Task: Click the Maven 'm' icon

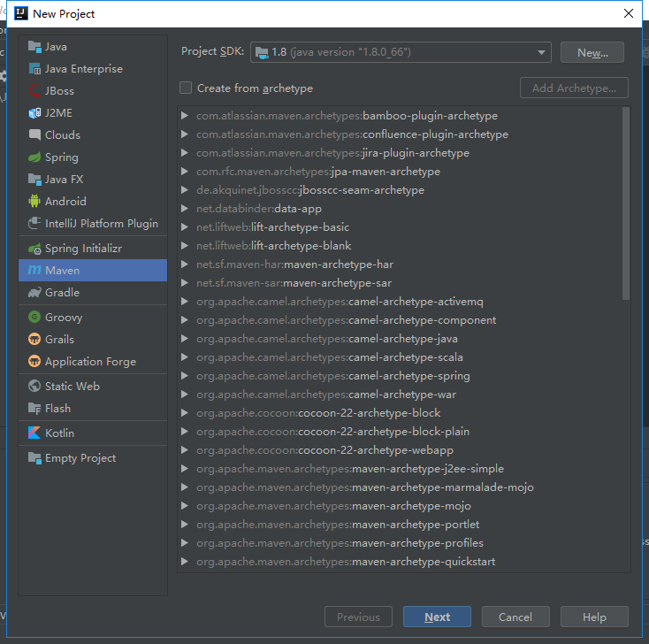Action: tap(34, 271)
